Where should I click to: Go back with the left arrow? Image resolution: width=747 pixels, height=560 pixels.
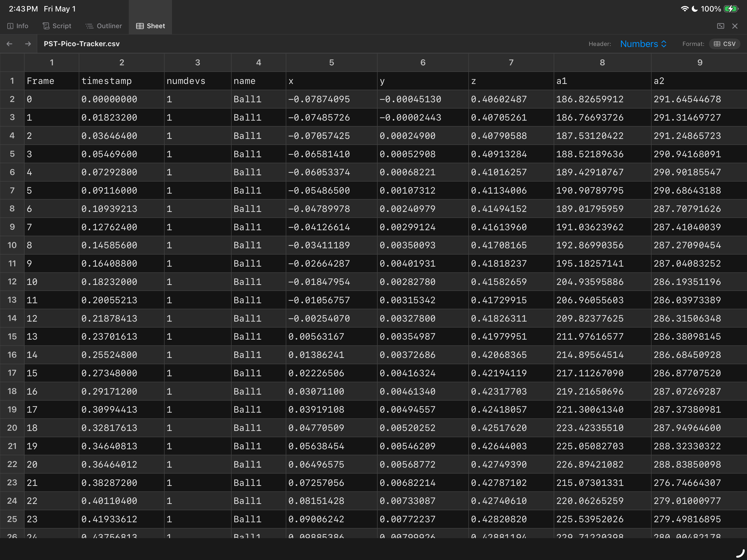click(10, 44)
